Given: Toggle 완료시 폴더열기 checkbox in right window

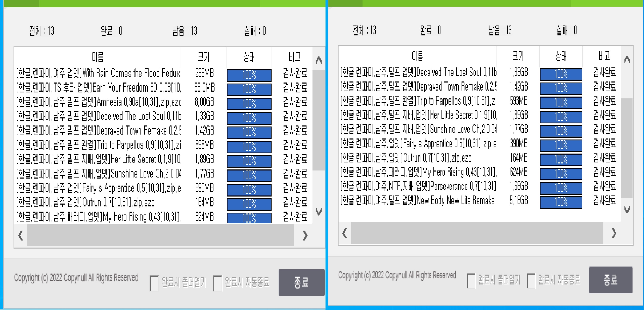Looking at the screenshot, I should pyautogui.click(x=471, y=281).
